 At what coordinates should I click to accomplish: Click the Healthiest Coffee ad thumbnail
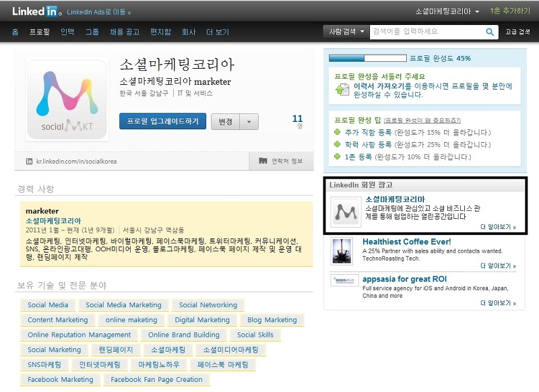click(x=342, y=251)
